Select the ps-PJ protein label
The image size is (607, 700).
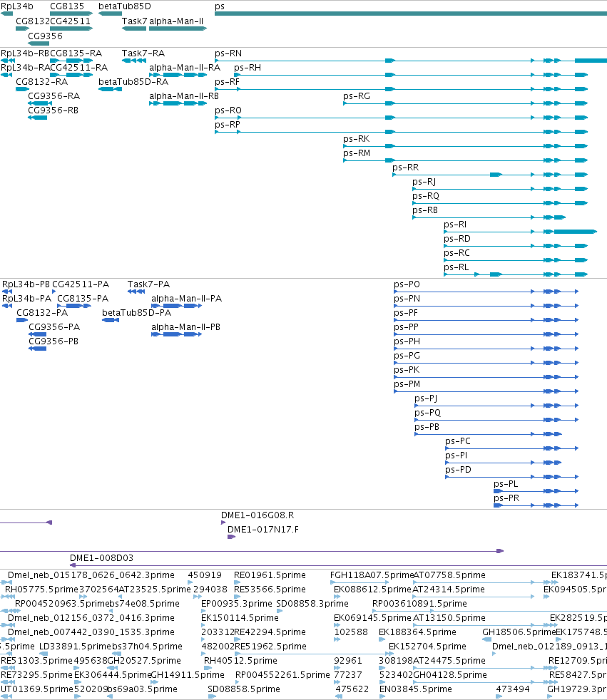[426, 398]
